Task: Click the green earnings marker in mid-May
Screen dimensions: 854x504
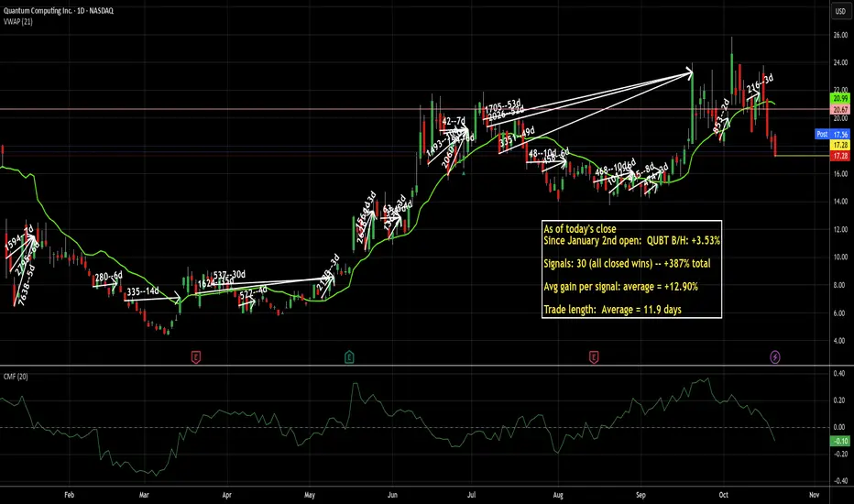Action: [x=349, y=357]
